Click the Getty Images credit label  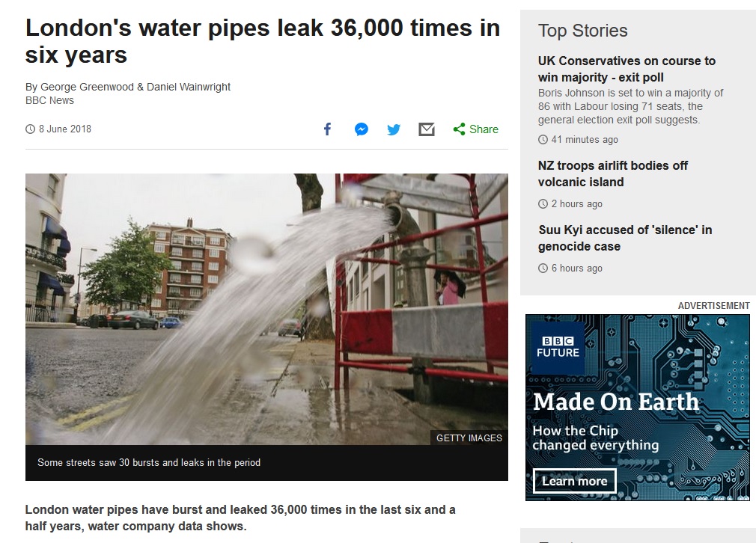click(x=469, y=438)
